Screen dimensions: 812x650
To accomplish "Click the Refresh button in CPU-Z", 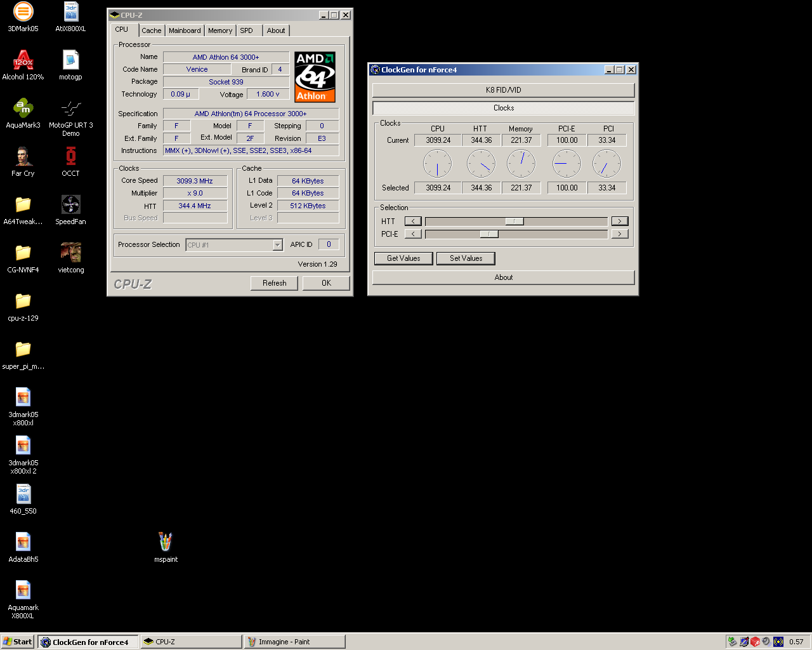I will coord(275,283).
